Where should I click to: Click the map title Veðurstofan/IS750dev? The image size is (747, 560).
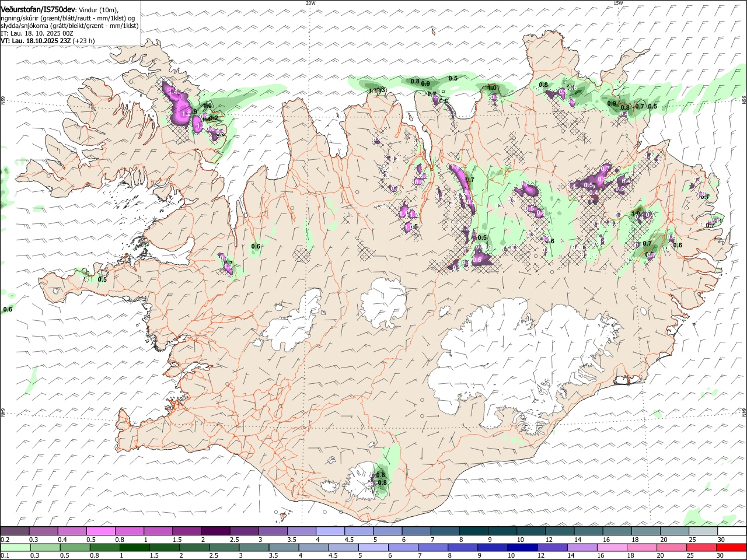pyautogui.click(x=38, y=10)
